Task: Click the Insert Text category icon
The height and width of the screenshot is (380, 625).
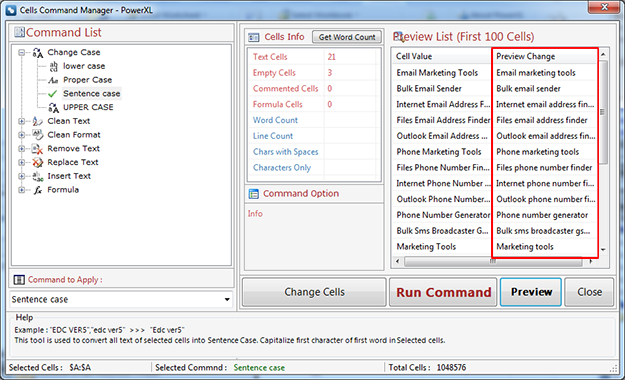Action: click(37, 176)
